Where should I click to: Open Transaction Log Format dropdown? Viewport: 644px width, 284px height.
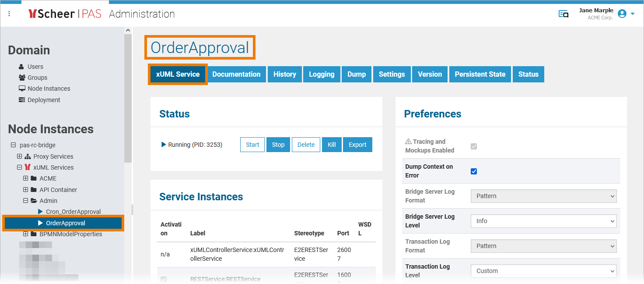(544, 246)
